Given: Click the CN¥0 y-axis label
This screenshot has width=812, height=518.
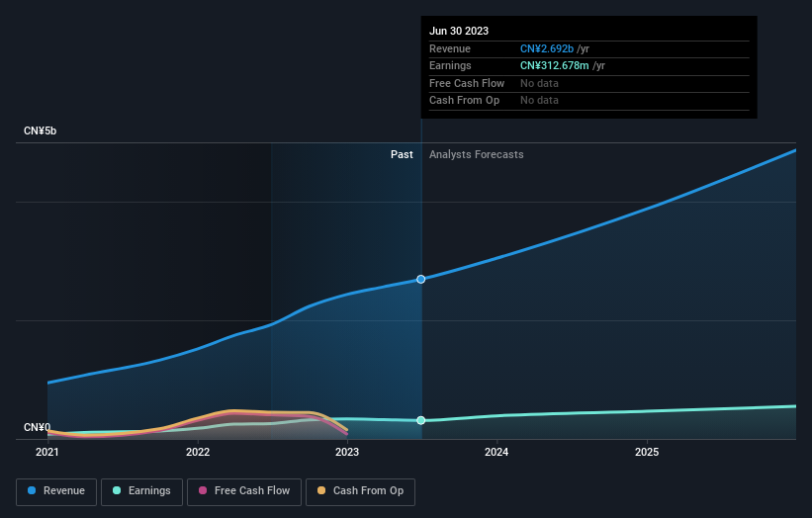Looking at the screenshot, I should click(37, 427).
